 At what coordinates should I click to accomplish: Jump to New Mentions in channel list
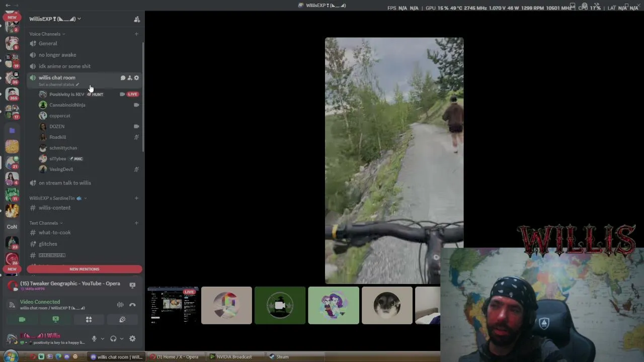[x=85, y=269]
